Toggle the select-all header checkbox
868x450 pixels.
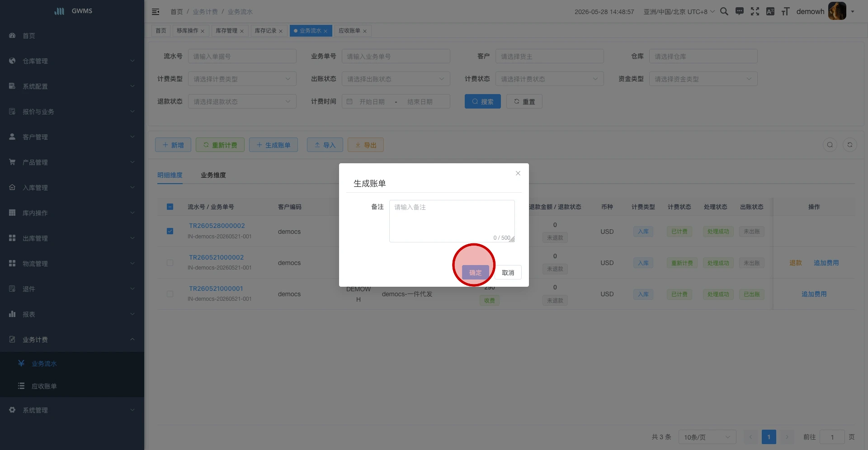point(170,207)
